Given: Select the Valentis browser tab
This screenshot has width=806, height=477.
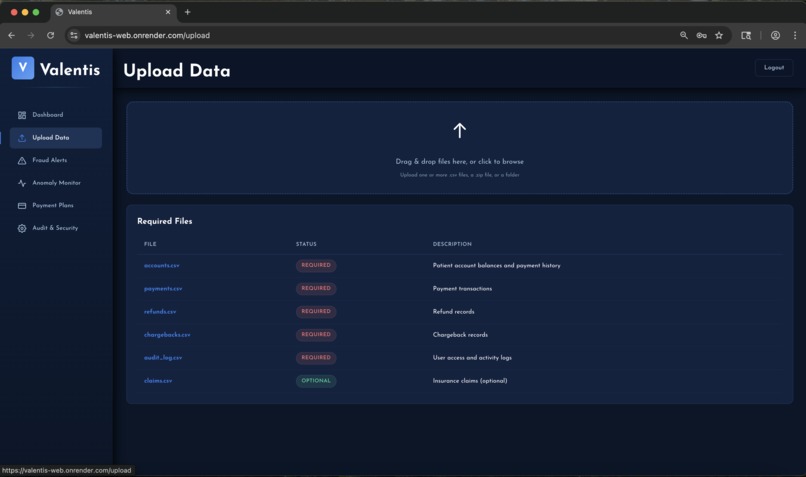Looking at the screenshot, I should [113, 12].
